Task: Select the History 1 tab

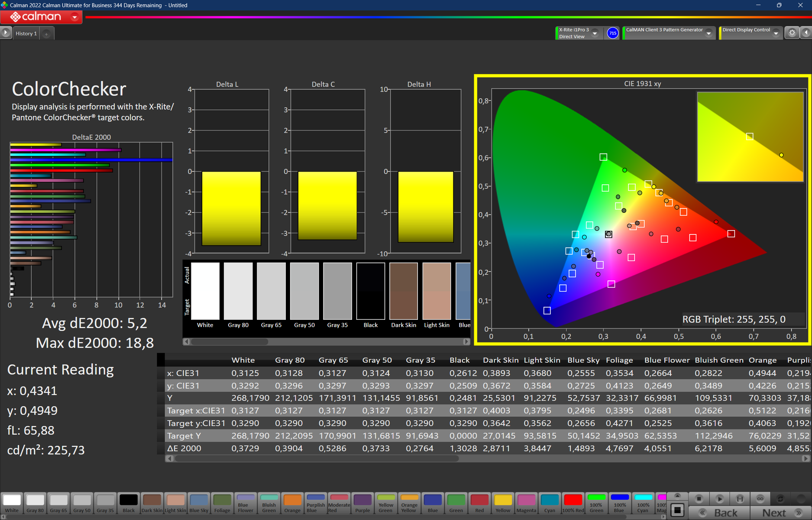Action: (26, 34)
